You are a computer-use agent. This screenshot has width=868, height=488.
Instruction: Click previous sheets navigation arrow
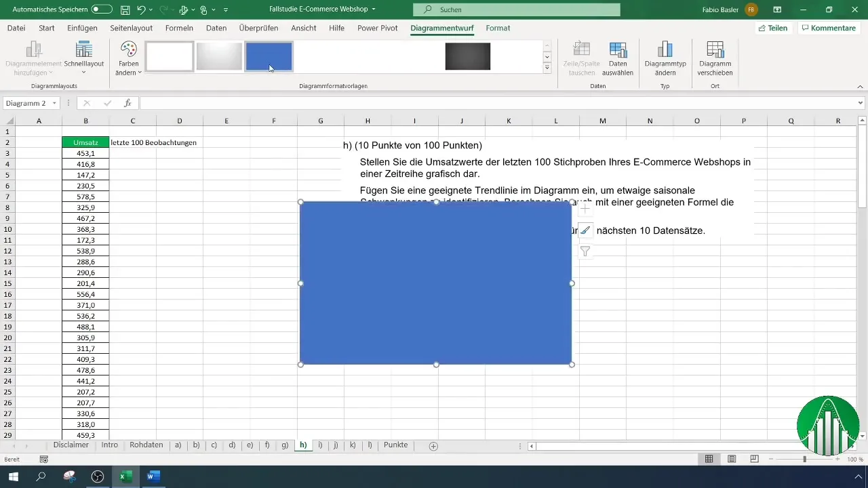tap(14, 446)
